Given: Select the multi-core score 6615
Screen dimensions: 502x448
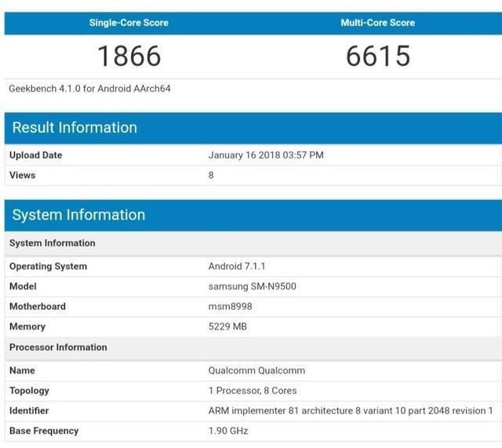Looking at the screenshot, I should click(x=377, y=56).
